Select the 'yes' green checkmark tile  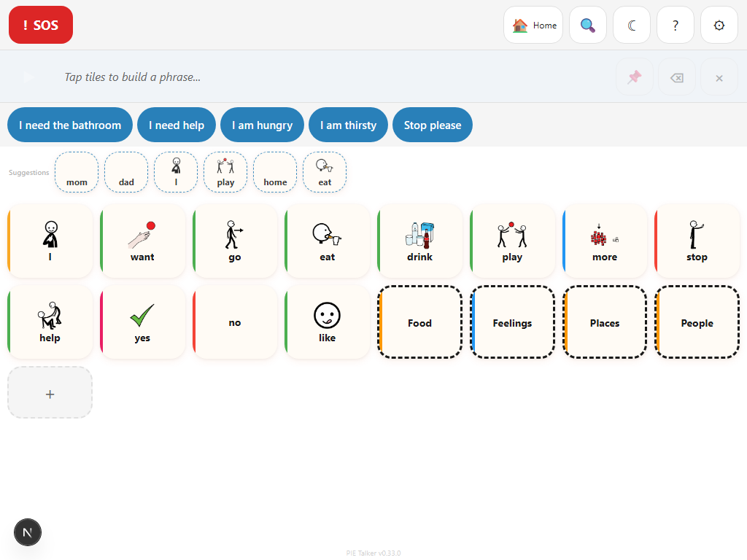coord(142,322)
